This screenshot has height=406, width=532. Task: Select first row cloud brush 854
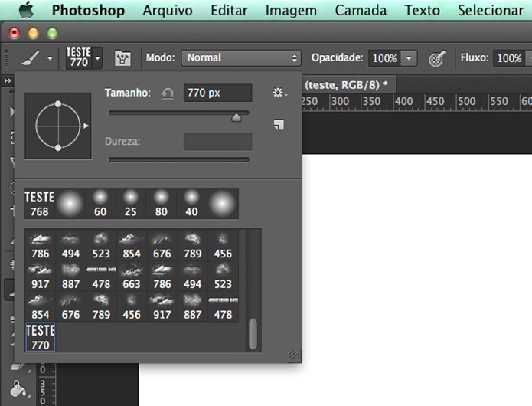[x=132, y=245]
